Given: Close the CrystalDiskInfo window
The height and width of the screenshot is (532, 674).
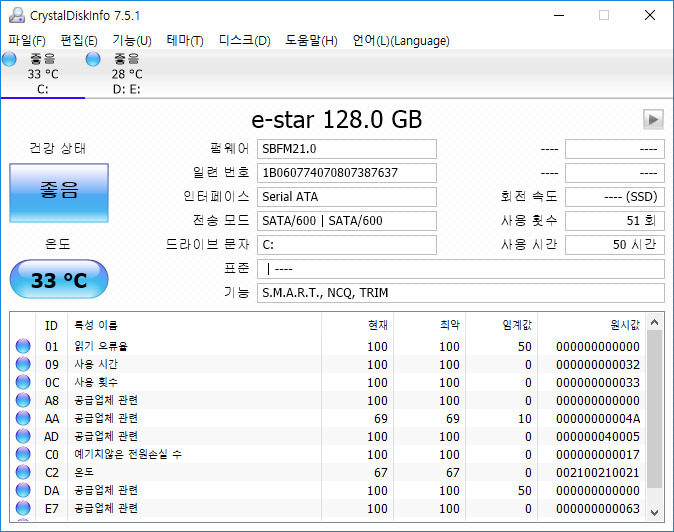Looking at the screenshot, I should (650, 15).
